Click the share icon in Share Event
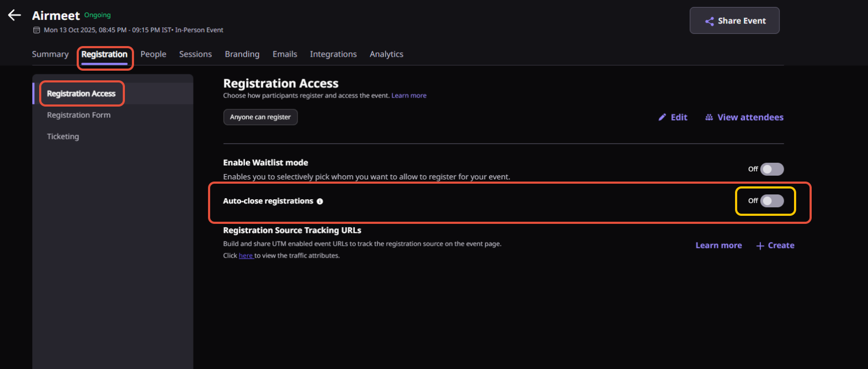Viewport: 868px width, 369px height. tap(709, 21)
